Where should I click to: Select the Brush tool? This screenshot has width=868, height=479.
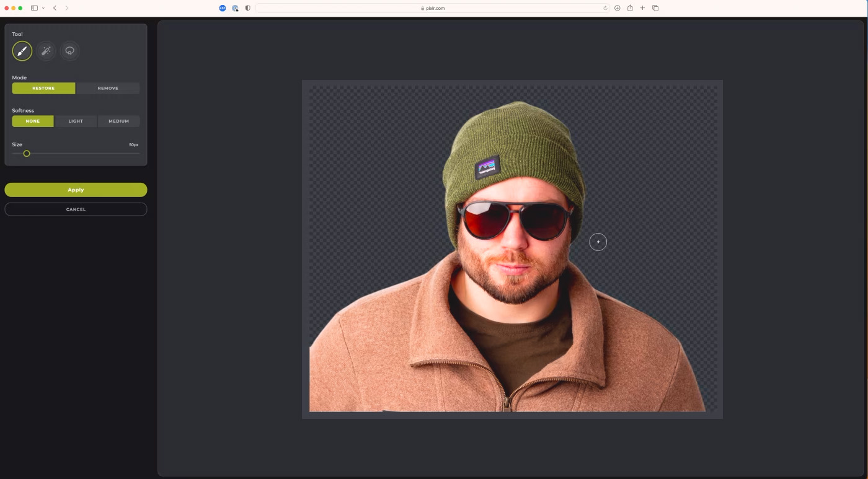click(x=22, y=51)
